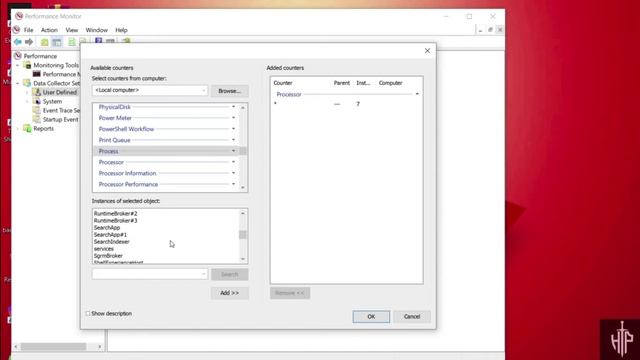The width and height of the screenshot is (640, 360).
Task: Click the Counter column header
Action: [x=283, y=83]
